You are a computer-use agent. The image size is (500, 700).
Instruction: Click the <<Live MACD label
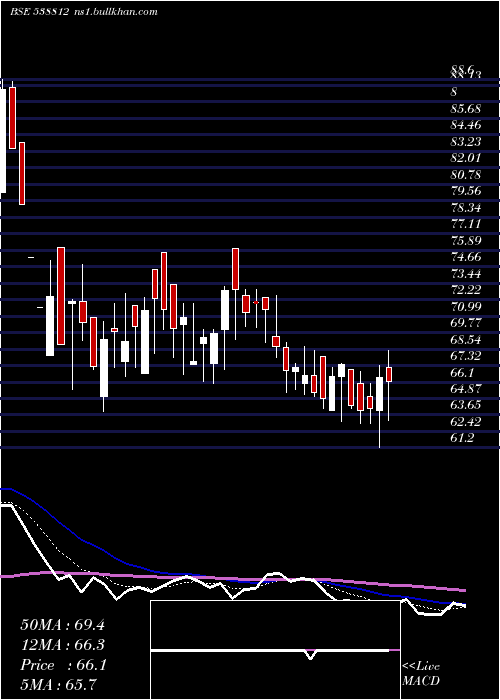point(421,674)
